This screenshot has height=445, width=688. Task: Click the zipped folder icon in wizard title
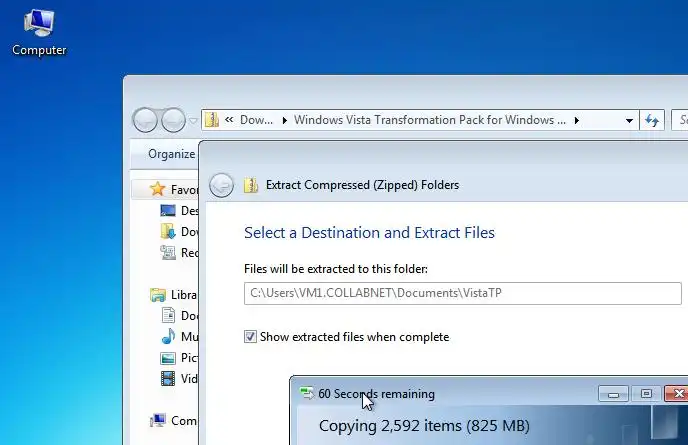coord(251,185)
